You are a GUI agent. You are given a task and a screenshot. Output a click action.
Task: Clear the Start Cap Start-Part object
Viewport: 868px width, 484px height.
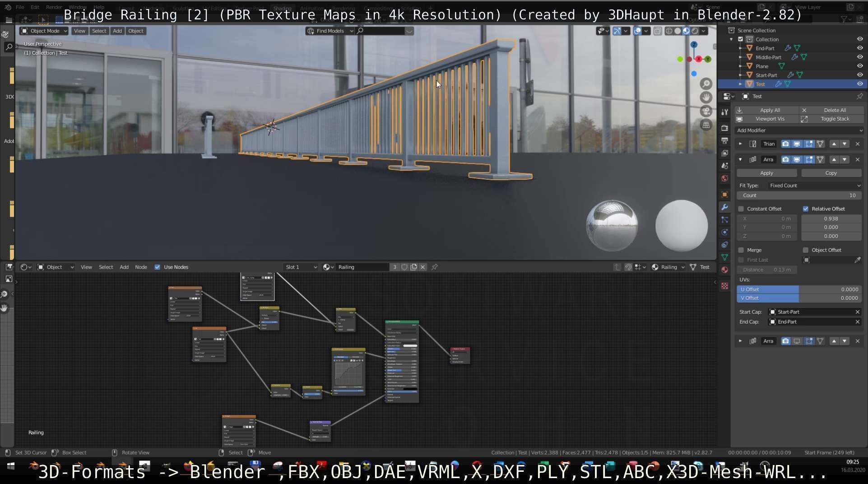point(858,312)
